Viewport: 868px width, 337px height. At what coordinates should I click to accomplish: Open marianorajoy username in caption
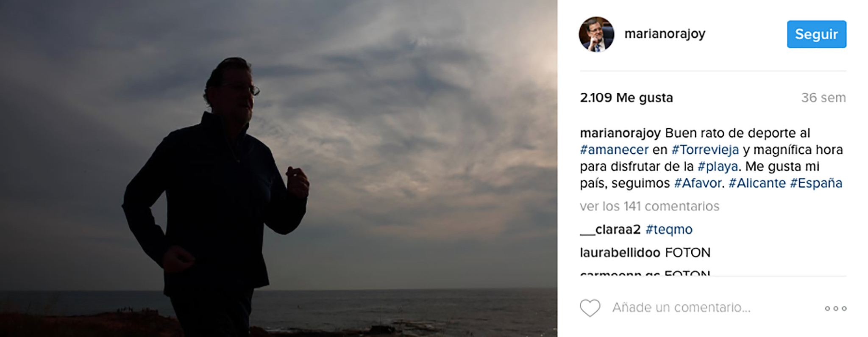(620, 133)
